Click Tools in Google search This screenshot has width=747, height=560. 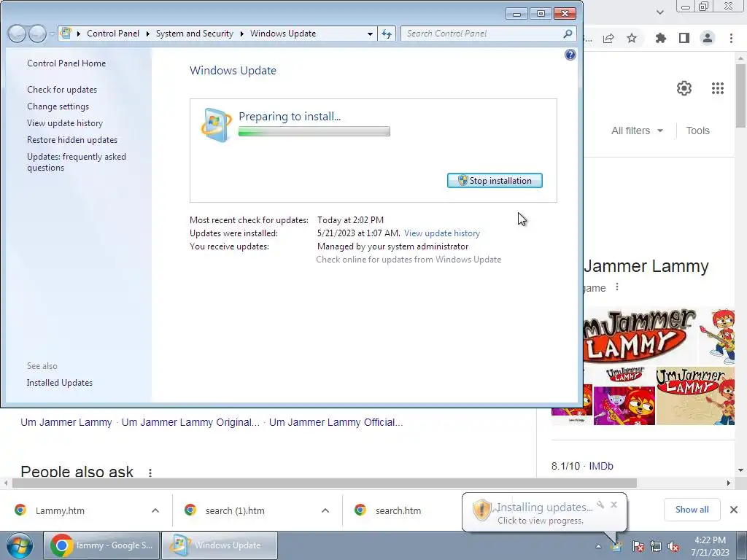click(x=697, y=131)
